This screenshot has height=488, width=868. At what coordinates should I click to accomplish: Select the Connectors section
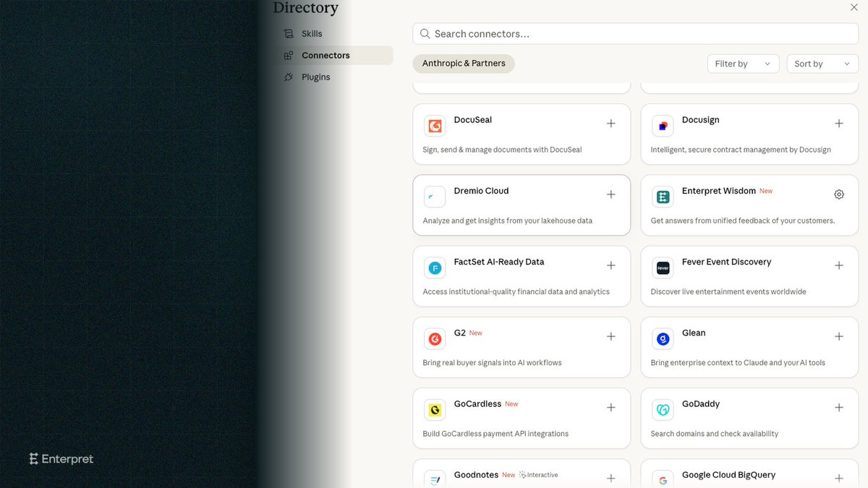333,56
